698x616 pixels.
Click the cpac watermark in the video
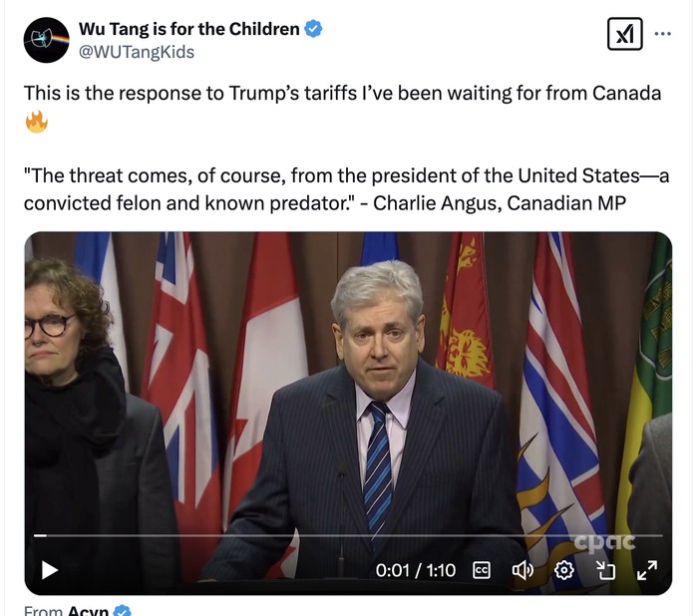pyautogui.click(x=602, y=541)
